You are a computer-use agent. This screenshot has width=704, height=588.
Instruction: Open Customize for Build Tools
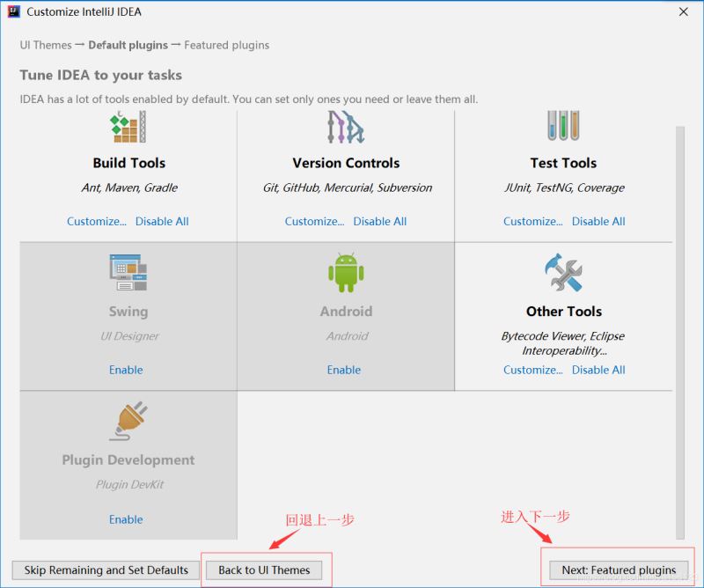click(97, 221)
